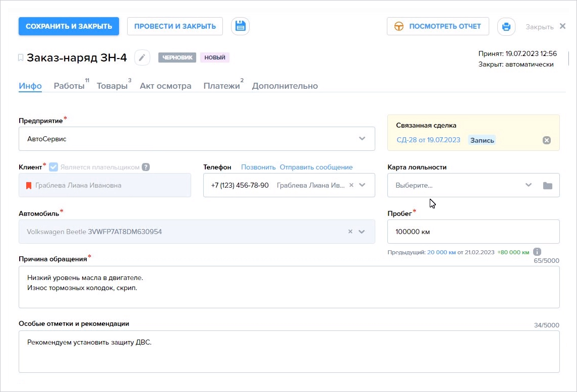Open the linked deal СД-28 от 19.07.2023

tap(428, 140)
